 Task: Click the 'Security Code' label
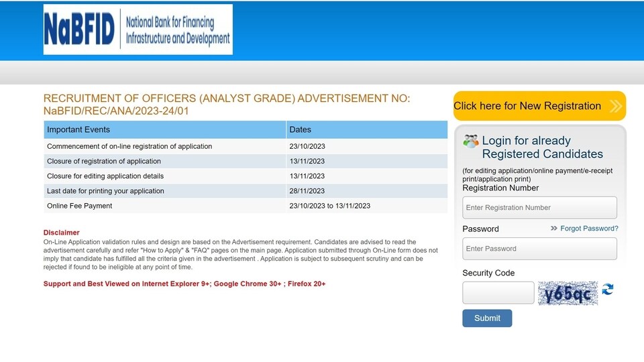click(x=488, y=273)
